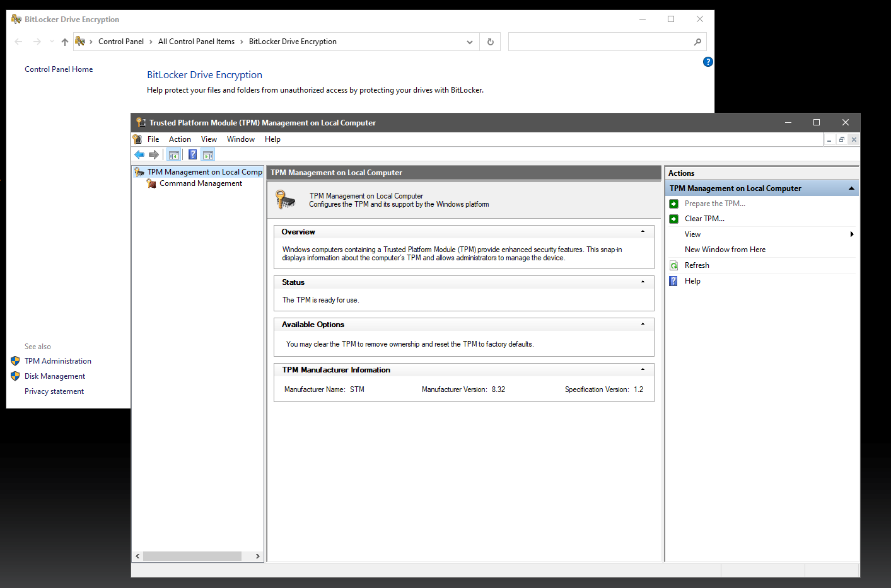This screenshot has width=891, height=588.
Task: Open the Help menu in the menu bar
Action: [x=272, y=139]
